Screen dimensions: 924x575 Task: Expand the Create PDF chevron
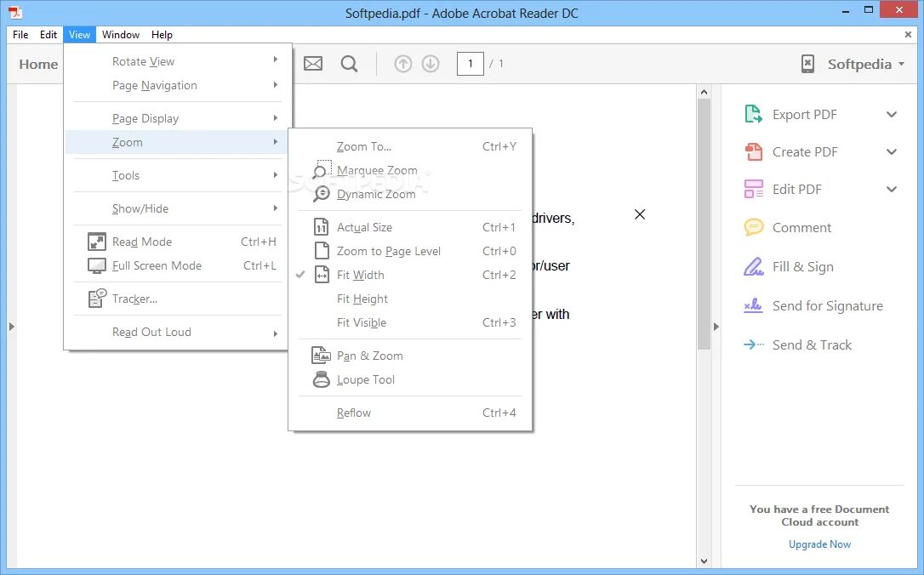(892, 152)
